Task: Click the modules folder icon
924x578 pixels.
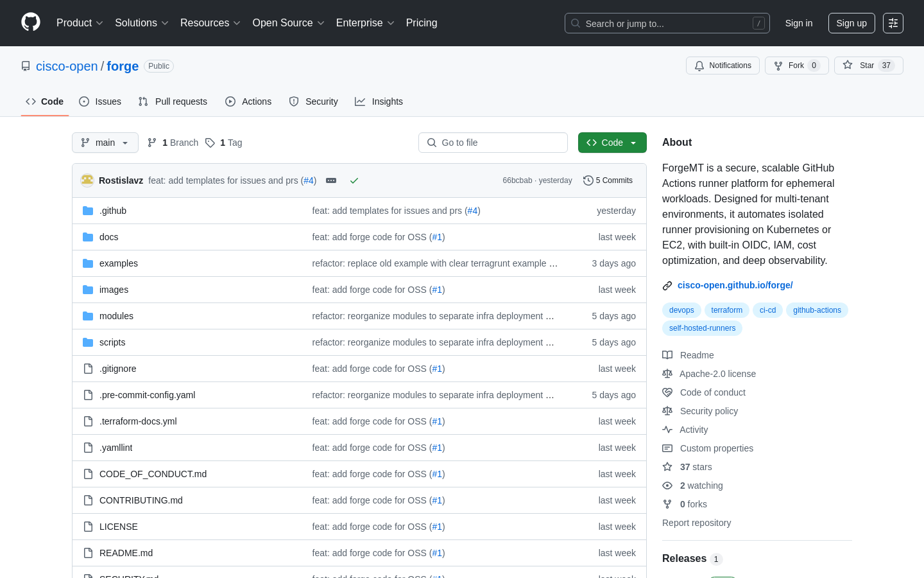Action: [x=88, y=316]
